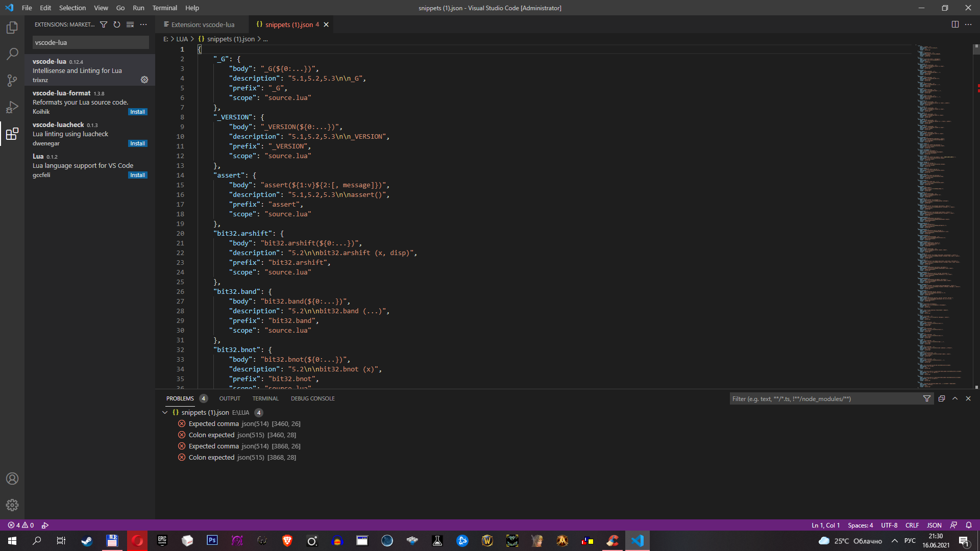Open the Explorer view in activity bar

tap(12, 28)
